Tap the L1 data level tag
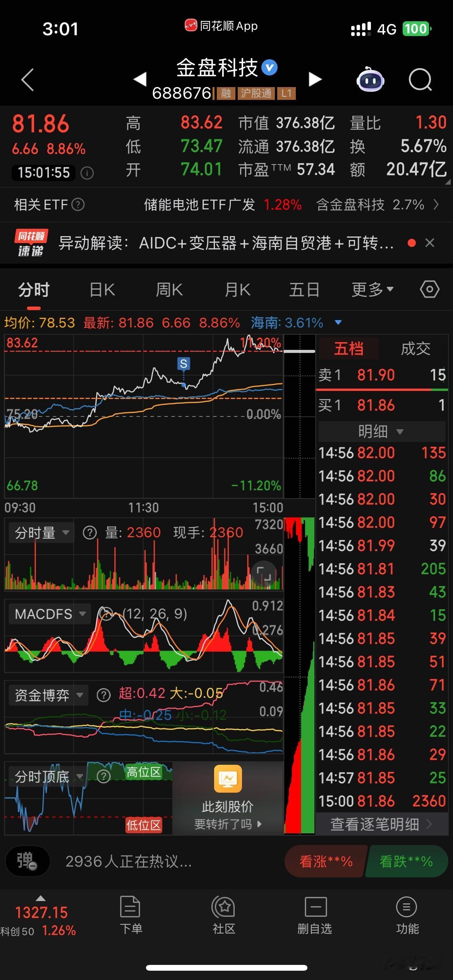This screenshot has width=453, height=980. tap(286, 93)
